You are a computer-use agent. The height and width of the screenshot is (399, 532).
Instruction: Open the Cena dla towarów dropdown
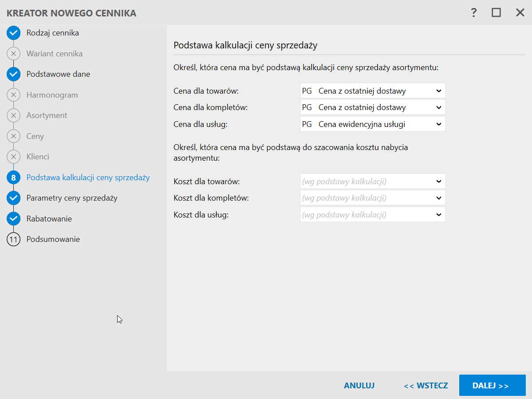click(373, 91)
